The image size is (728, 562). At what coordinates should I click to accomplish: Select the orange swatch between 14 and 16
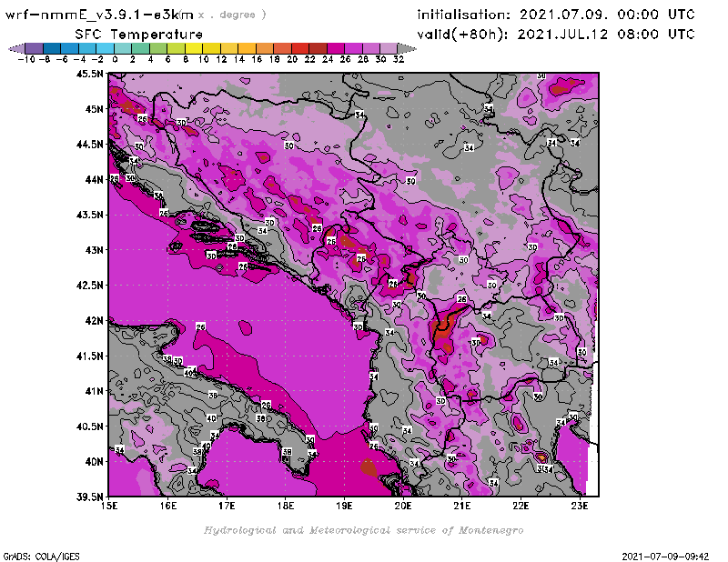(x=247, y=48)
